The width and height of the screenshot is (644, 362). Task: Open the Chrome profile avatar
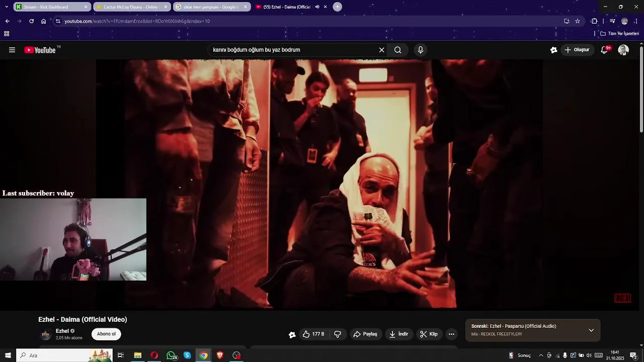[x=624, y=21]
